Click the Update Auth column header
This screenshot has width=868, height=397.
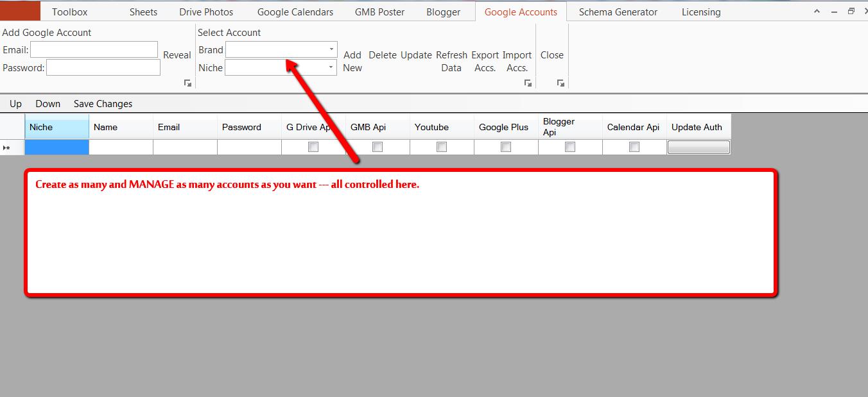pyautogui.click(x=699, y=127)
